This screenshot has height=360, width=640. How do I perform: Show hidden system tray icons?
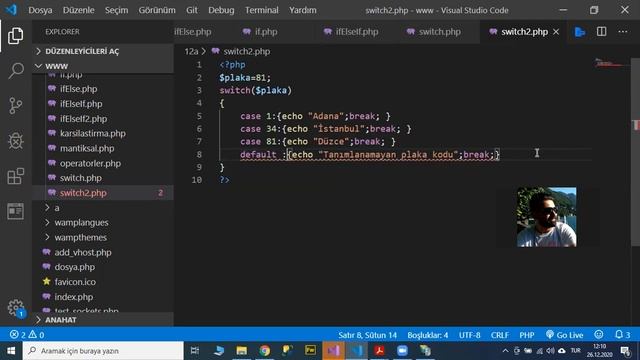[x=505, y=351]
